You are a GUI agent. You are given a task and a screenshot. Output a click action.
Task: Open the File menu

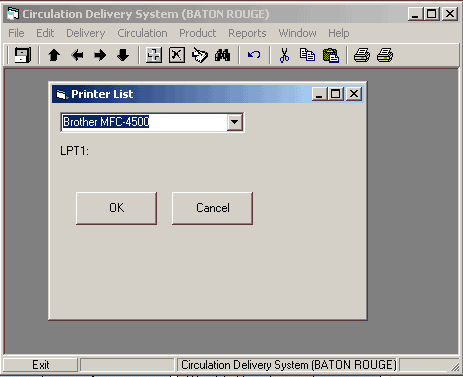pyautogui.click(x=16, y=33)
